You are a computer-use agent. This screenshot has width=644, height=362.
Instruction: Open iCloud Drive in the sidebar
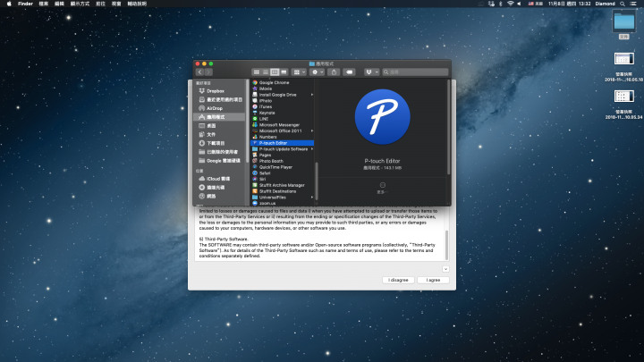220,179
